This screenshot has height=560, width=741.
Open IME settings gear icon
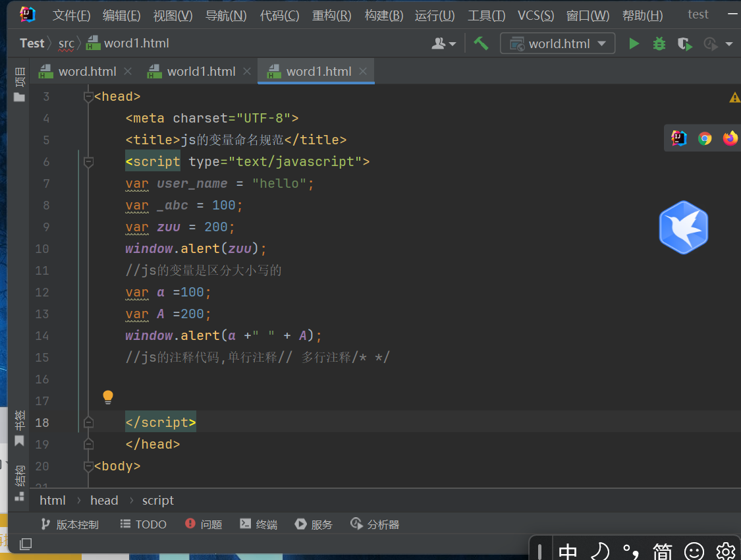click(726, 551)
